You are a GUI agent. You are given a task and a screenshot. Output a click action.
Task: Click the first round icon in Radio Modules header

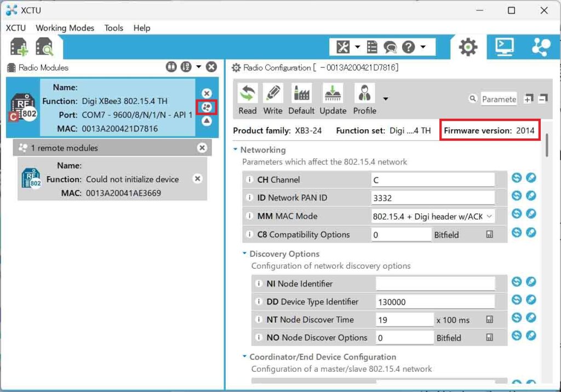click(171, 67)
